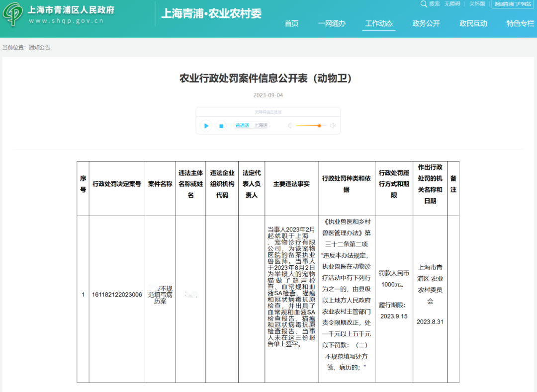Open the 特色专栏 navigation tab

[520, 23]
